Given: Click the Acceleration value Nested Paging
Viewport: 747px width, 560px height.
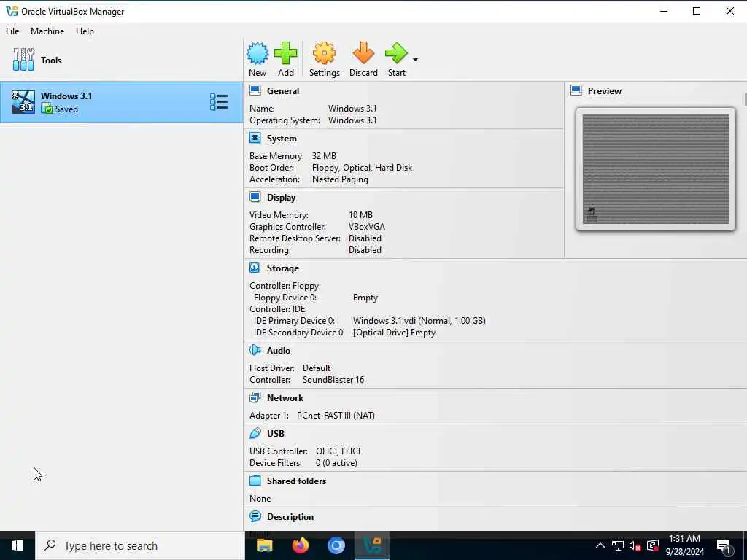Looking at the screenshot, I should point(340,179).
